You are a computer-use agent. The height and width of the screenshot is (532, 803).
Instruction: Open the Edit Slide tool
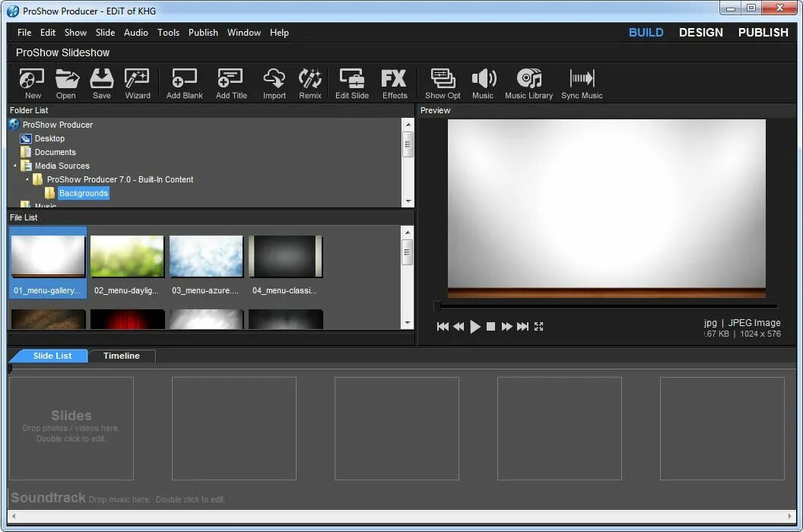click(x=352, y=84)
